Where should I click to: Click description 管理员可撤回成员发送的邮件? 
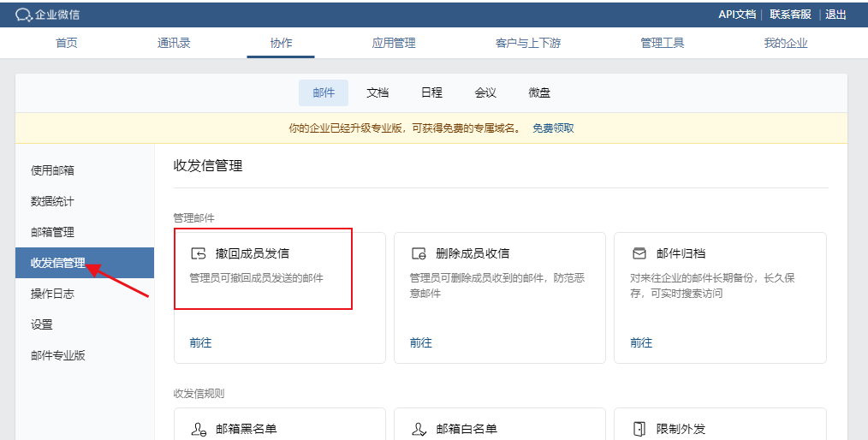tap(256, 278)
